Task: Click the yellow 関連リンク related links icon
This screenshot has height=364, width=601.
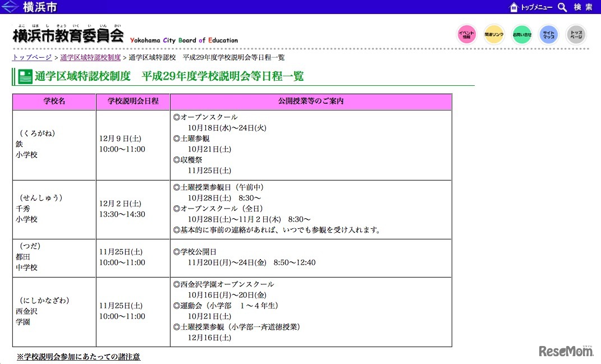Action: click(x=494, y=34)
